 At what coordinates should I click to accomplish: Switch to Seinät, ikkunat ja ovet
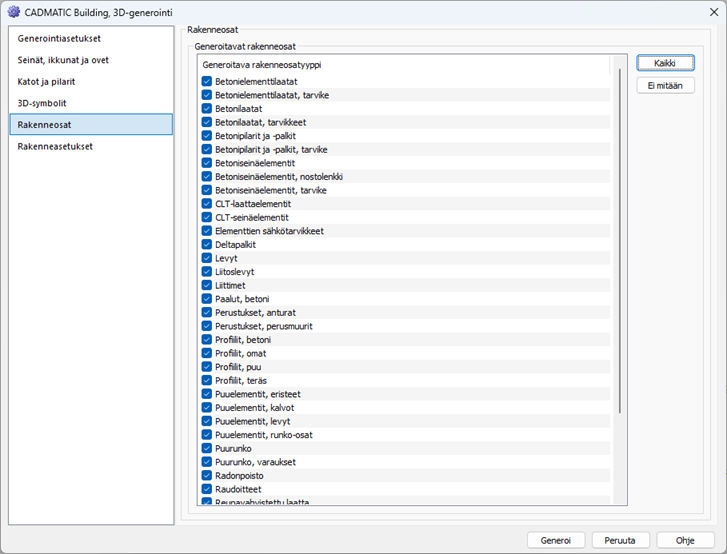[63, 60]
